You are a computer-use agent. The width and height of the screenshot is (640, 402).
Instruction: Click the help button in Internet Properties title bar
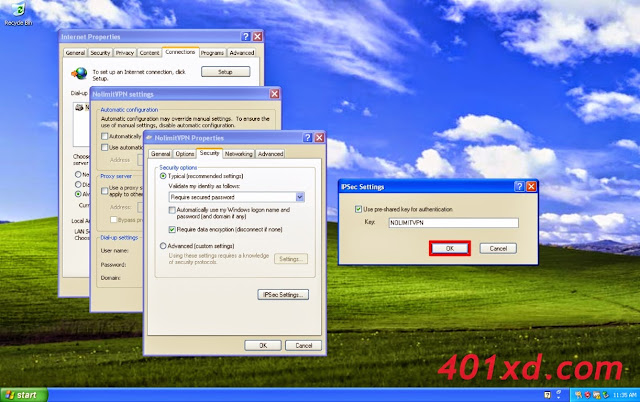click(x=245, y=37)
